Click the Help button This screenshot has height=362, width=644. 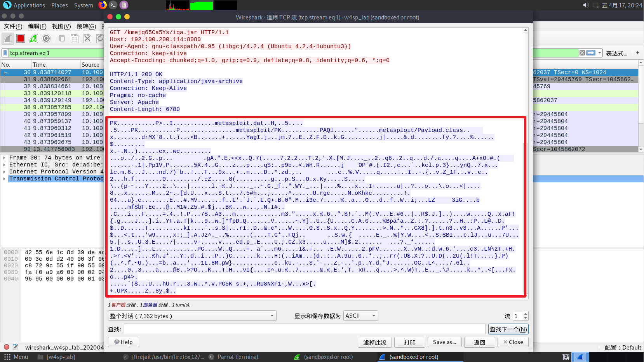coord(124,342)
